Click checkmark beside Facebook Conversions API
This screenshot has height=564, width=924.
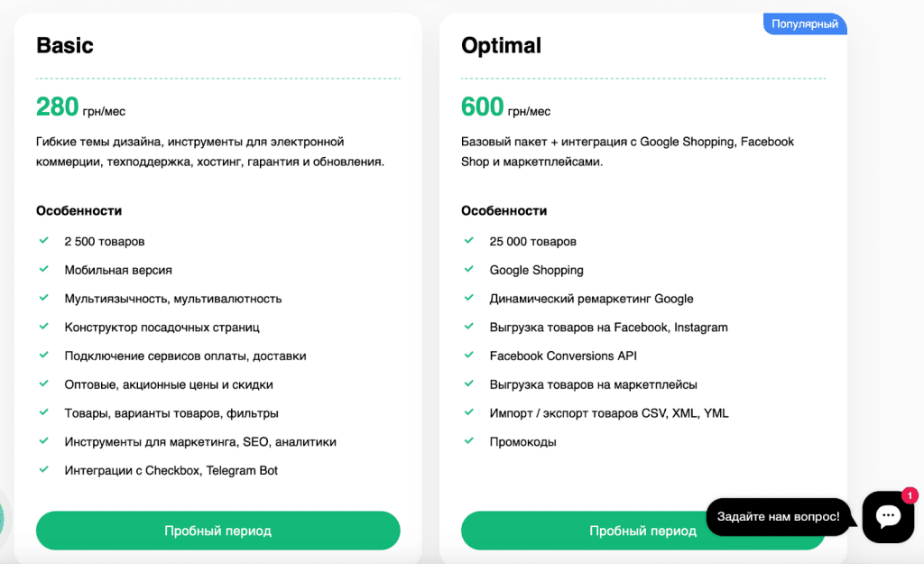point(468,355)
